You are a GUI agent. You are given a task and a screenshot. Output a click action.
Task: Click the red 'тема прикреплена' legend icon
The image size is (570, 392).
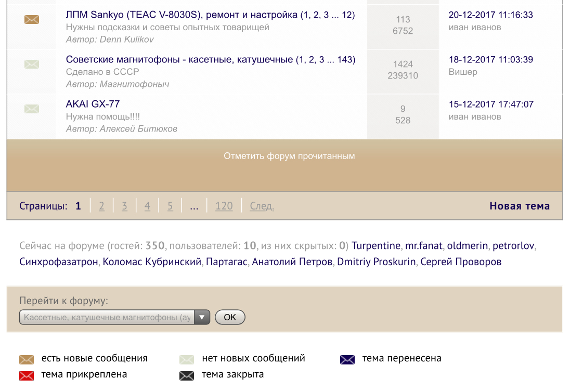(27, 375)
